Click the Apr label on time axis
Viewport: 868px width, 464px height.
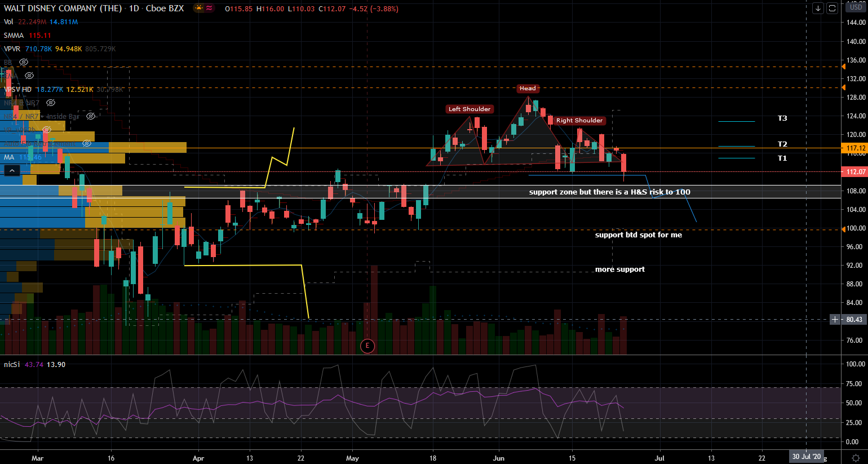pos(198,458)
